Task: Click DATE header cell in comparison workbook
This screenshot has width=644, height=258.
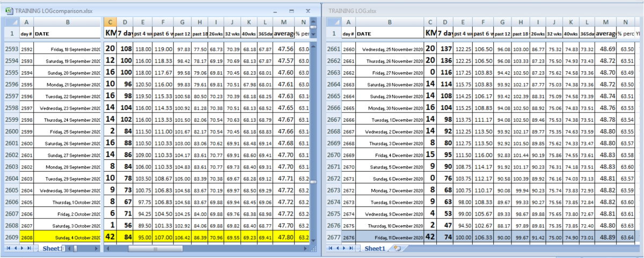Action: click(x=67, y=33)
